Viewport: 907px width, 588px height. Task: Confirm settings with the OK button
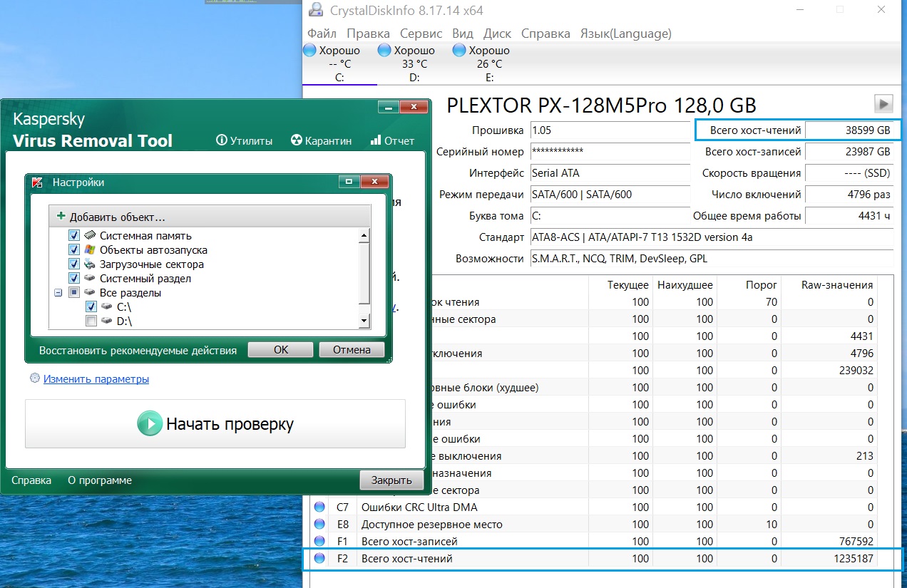280,350
